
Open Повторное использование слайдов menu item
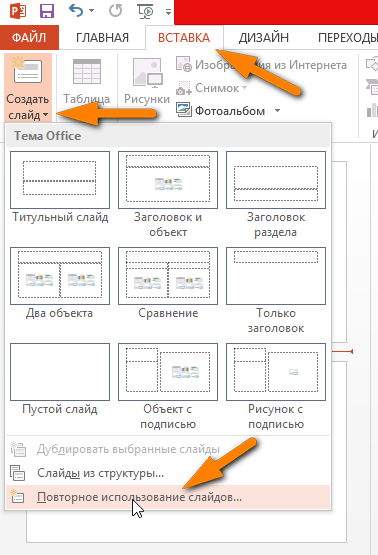(168, 497)
